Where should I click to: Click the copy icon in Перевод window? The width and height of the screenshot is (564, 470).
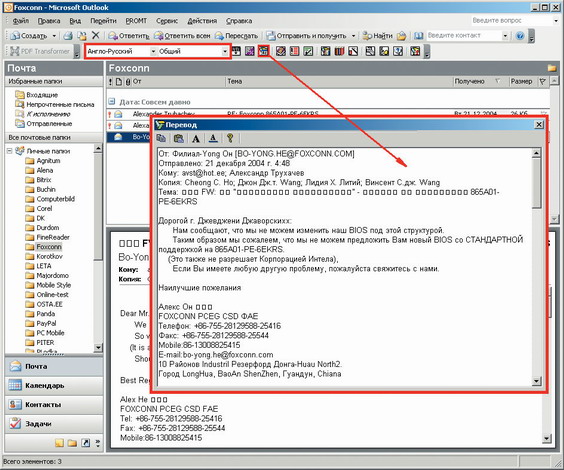(x=161, y=138)
